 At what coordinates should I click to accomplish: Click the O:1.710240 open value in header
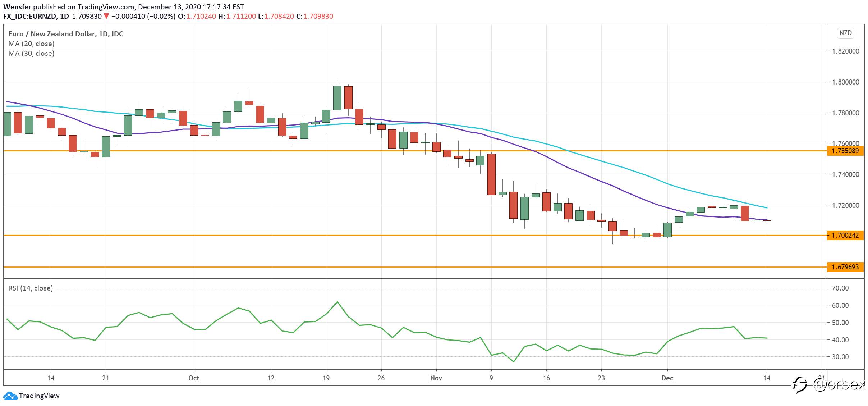click(x=197, y=16)
